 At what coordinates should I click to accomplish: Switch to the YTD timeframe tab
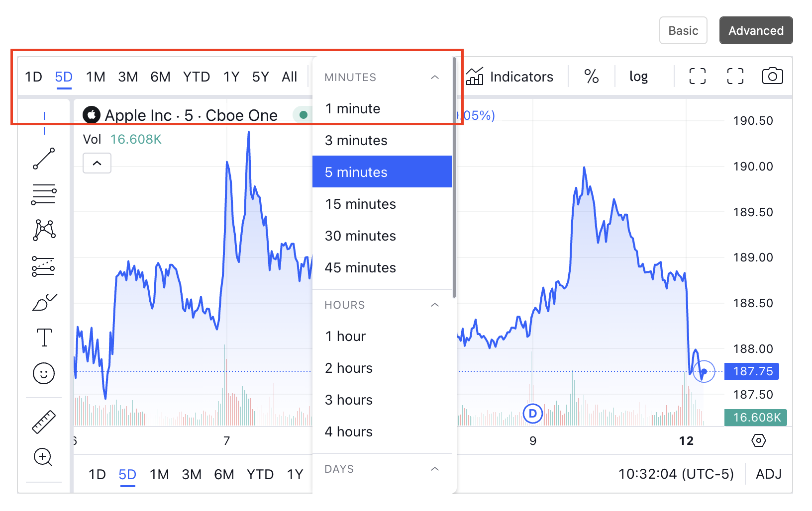coord(196,77)
